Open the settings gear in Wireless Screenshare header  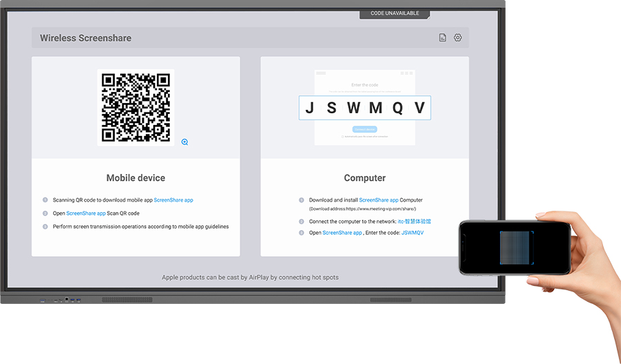pos(457,37)
